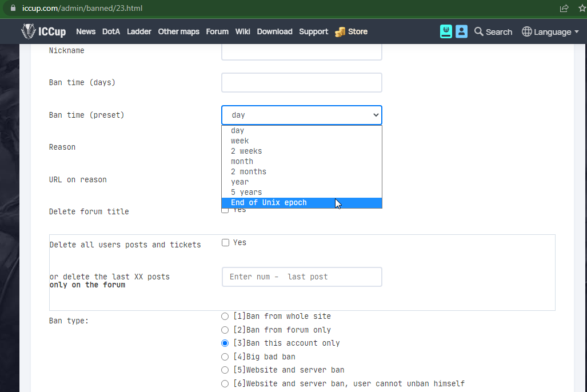Click the bookmark star icon
Screen dimensions: 587x392
[x=582, y=8]
